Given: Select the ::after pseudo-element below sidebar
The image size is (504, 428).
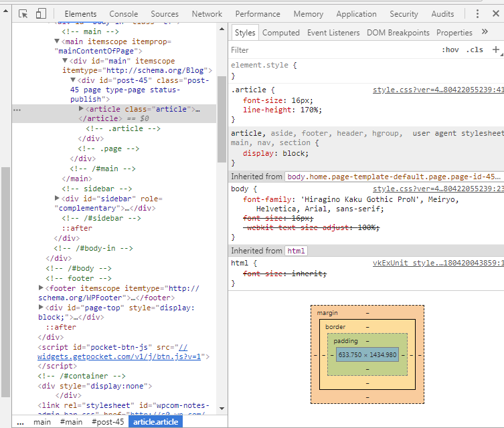Looking at the screenshot, I should pyautogui.click(x=77, y=228).
